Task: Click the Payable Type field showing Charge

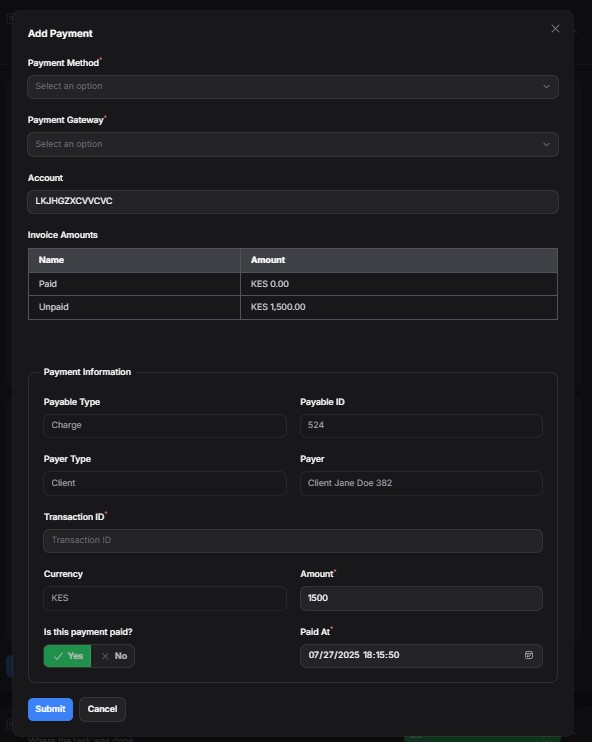Action: 165,425
